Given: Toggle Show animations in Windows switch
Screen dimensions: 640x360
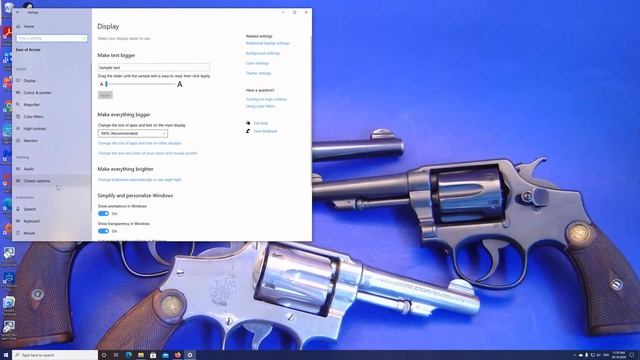Looking at the screenshot, I should (x=103, y=213).
